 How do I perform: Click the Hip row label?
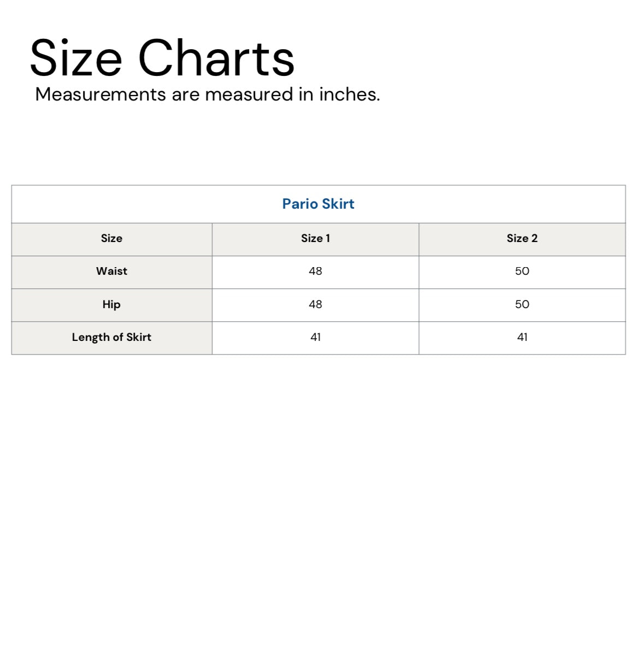(x=111, y=305)
